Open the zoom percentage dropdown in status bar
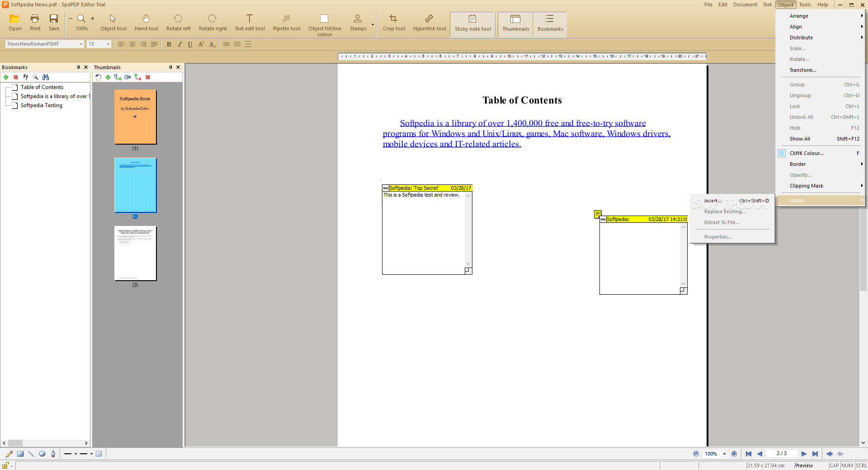 pyautogui.click(x=724, y=454)
